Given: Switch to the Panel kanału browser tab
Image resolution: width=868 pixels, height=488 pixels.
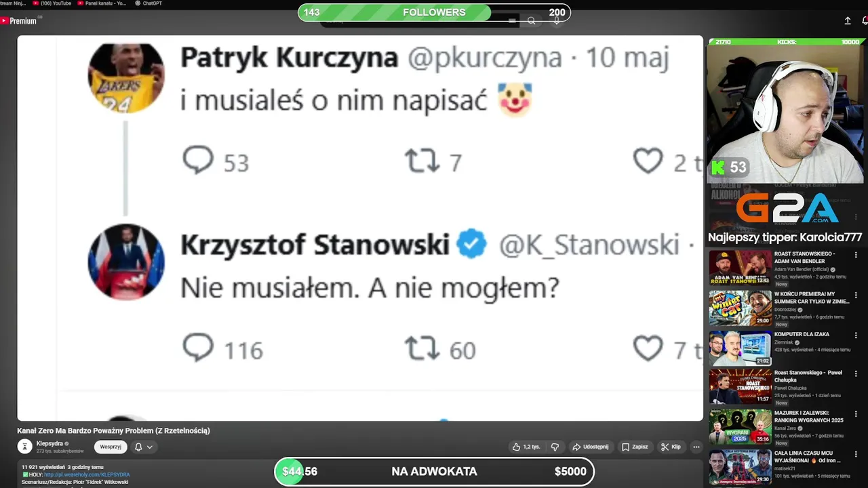Looking at the screenshot, I should (x=104, y=3).
